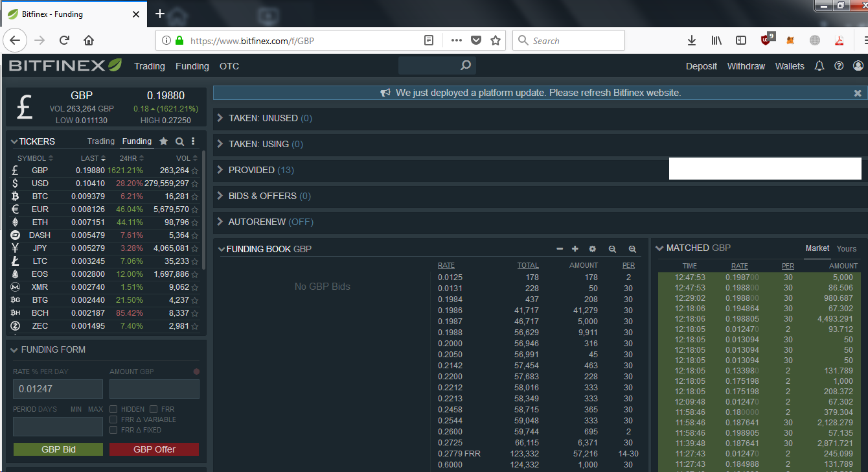
Task: Select the Market tab in Matched
Action: point(817,248)
